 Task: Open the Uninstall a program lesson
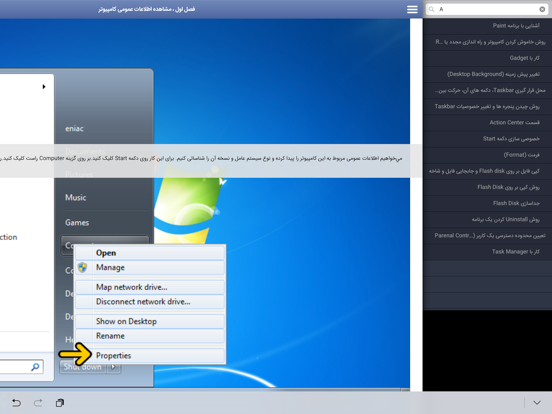[487, 219]
